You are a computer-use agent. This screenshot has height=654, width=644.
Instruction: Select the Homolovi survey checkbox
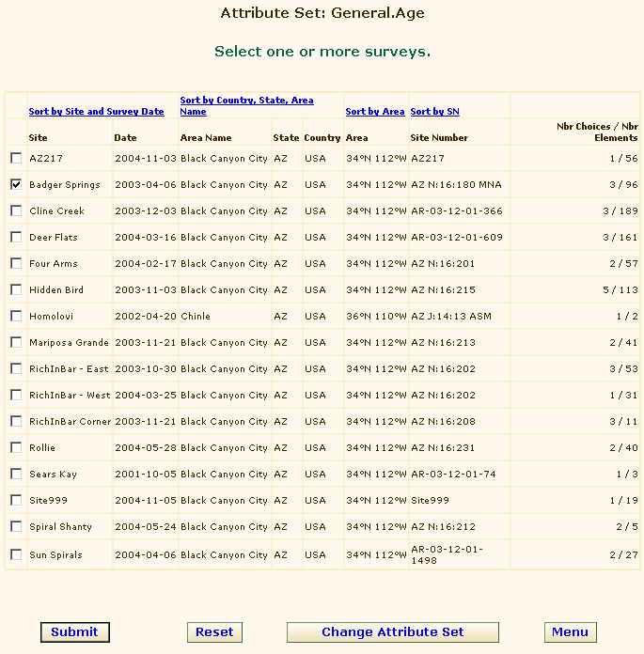click(16, 316)
